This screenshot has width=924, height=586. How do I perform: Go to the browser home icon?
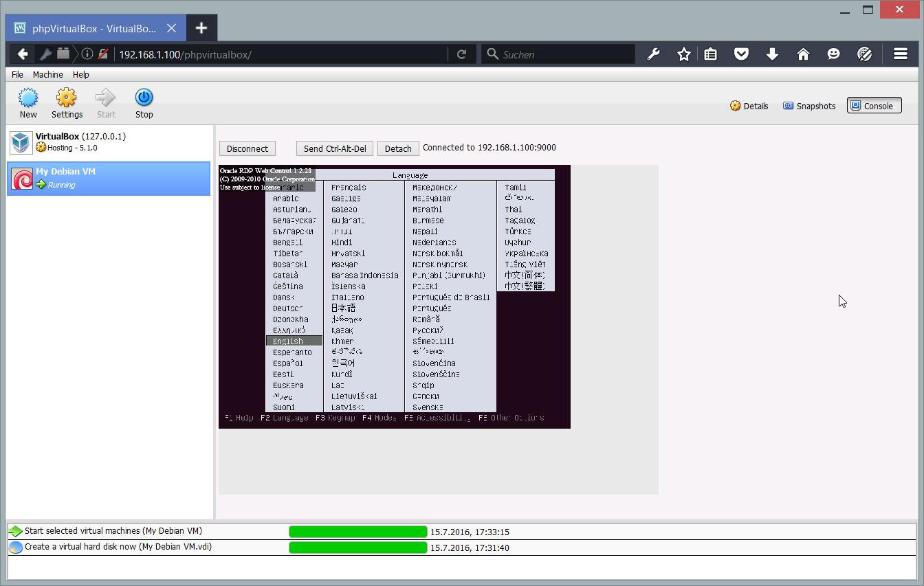[803, 54]
